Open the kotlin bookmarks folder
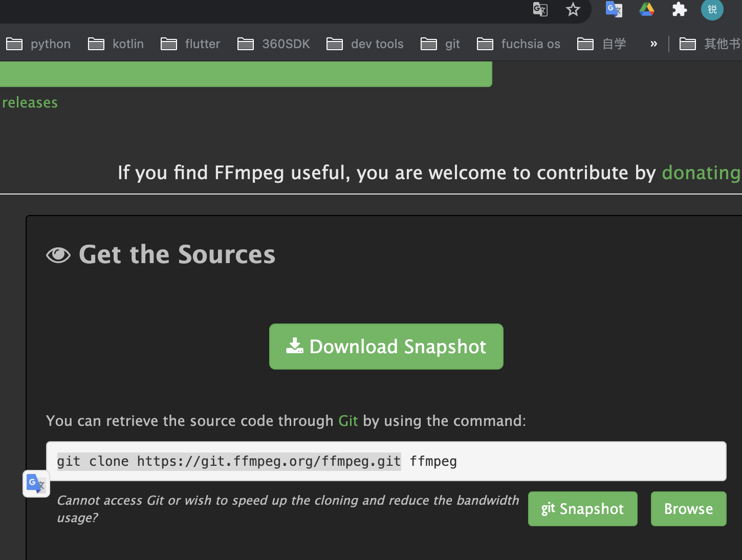 click(x=116, y=44)
